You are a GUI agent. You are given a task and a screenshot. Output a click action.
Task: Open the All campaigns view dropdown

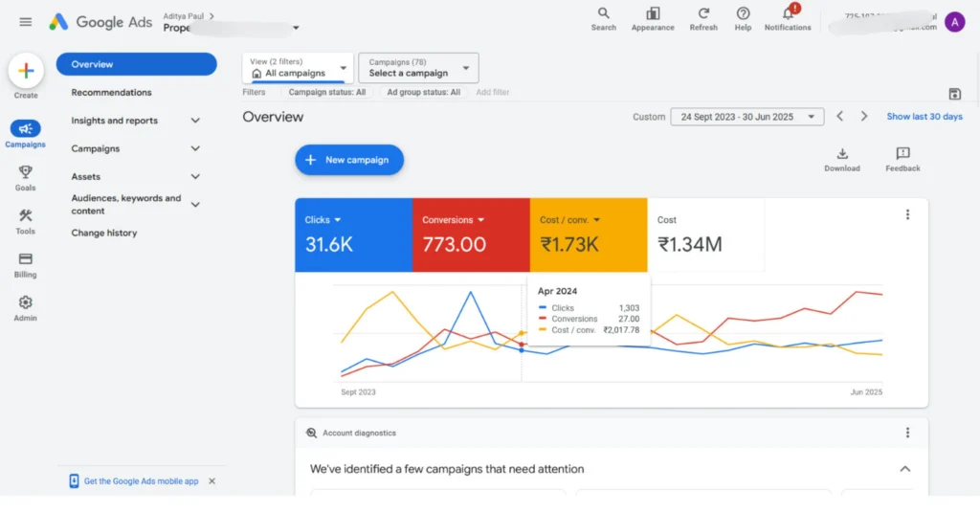tap(298, 68)
